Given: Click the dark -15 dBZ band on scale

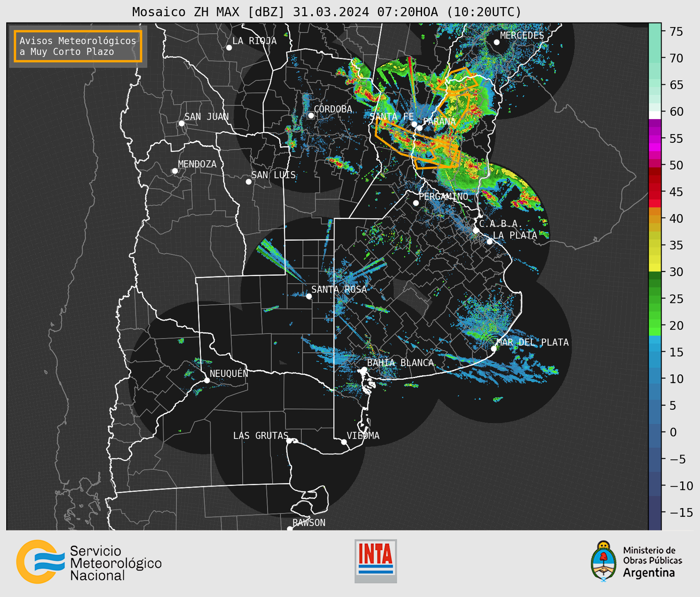Looking at the screenshot, I should [655, 513].
